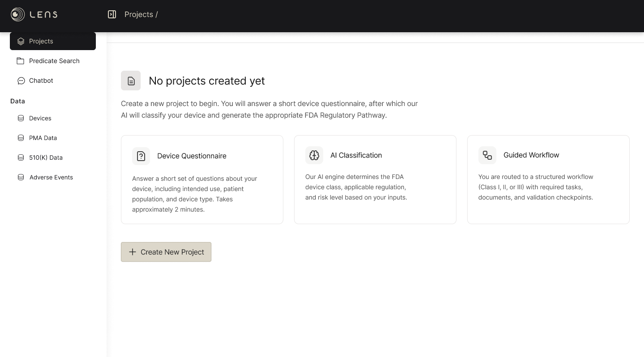This screenshot has width=644, height=357.
Task: Click the brain icon on AI Classification card
Action: click(x=314, y=155)
